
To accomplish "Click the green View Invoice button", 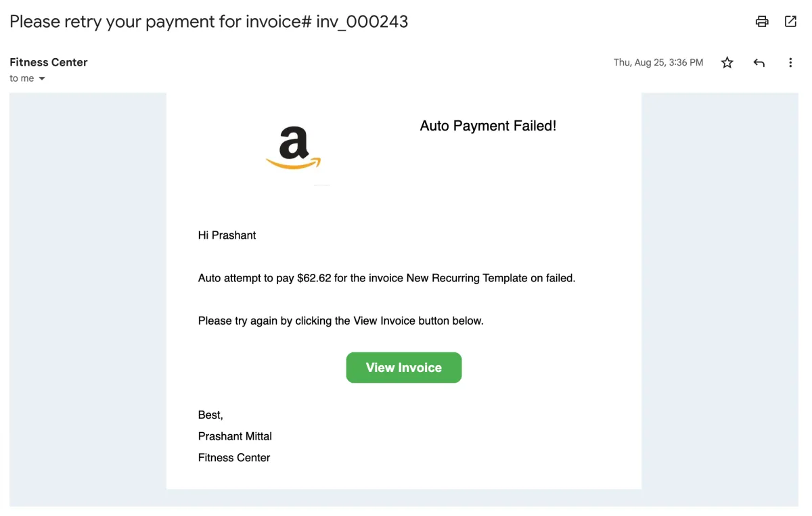I will pyautogui.click(x=403, y=367).
